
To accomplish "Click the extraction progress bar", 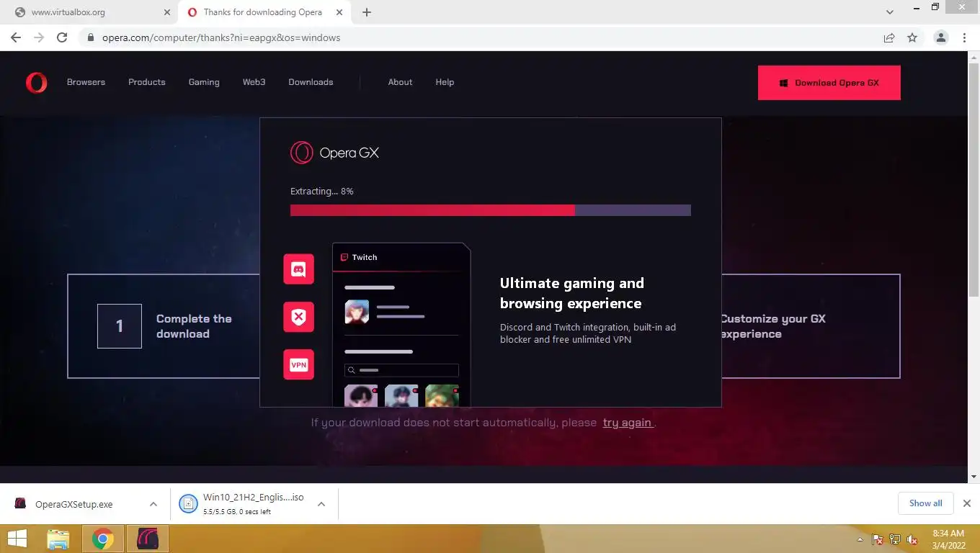I will click(x=490, y=210).
